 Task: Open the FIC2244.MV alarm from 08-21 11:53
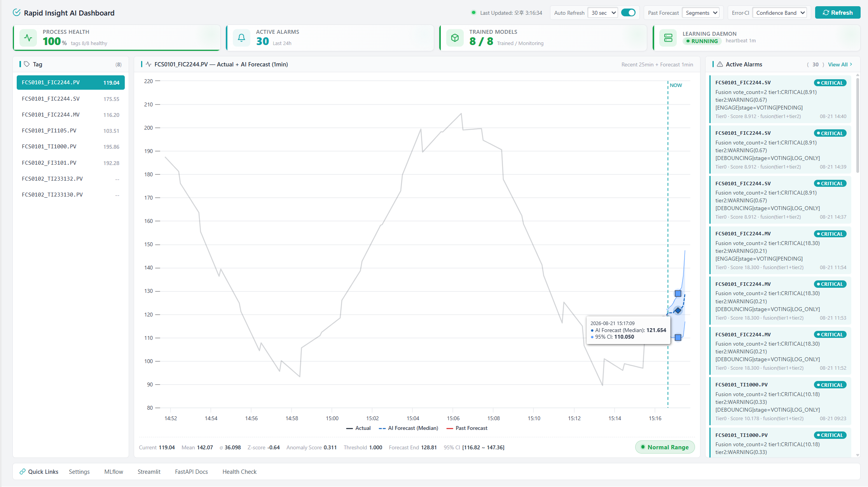click(781, 301)
